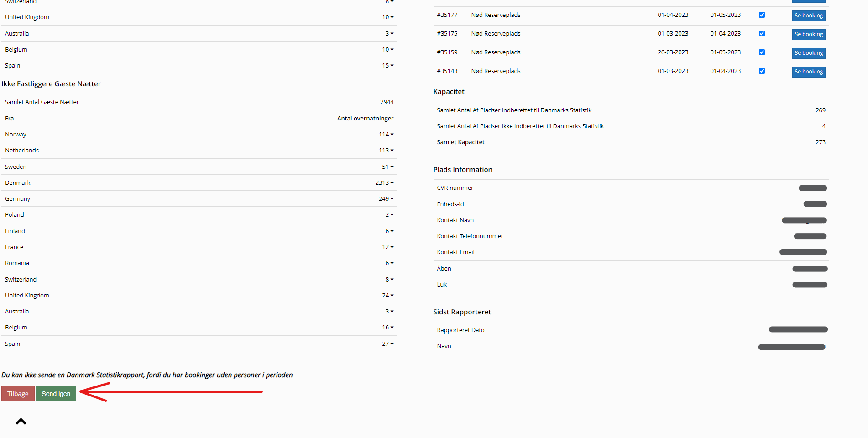Screen dimensions: 868x438
Task: Toggle checkbox for booking #35177
Action: (762, 15)
